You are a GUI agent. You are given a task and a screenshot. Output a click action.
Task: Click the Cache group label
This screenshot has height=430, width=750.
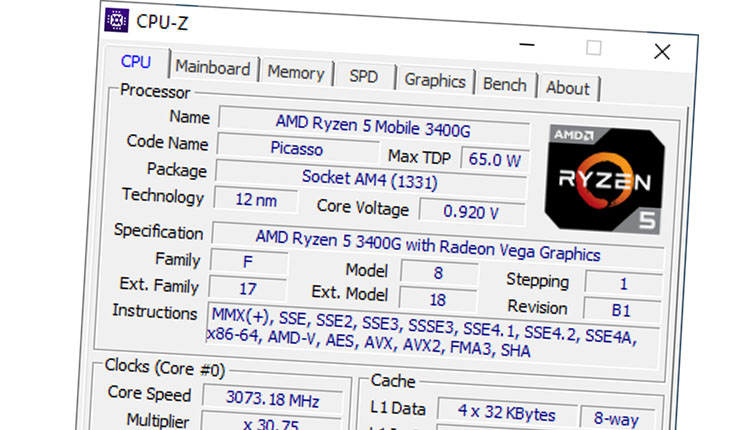393,381
